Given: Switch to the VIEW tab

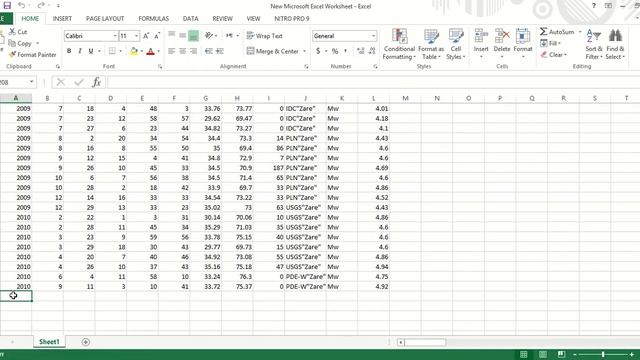Looking at the screenshot, I should [x=253, y=19].
